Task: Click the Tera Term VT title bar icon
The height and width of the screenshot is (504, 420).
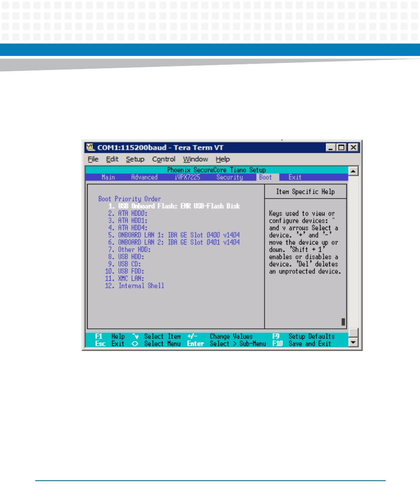Action: [x=90, y=147]
